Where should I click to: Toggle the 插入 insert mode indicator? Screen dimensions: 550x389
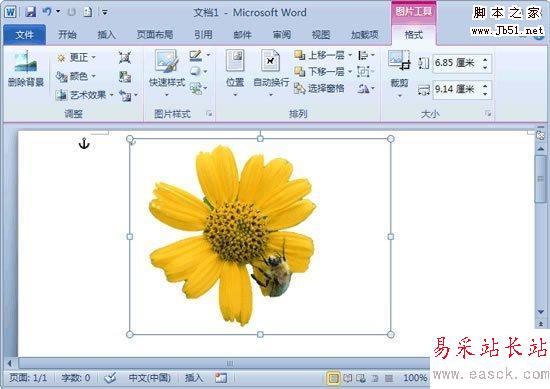point(194,378)
